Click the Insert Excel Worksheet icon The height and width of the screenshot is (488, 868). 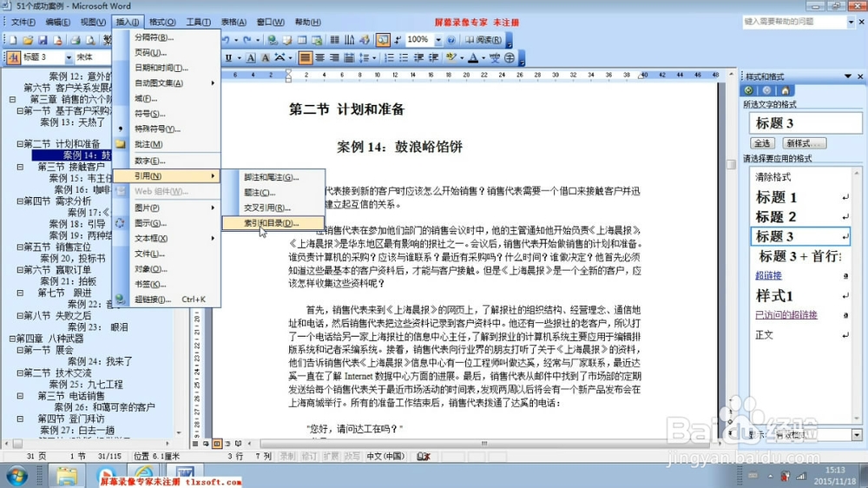tap(317, 40)
